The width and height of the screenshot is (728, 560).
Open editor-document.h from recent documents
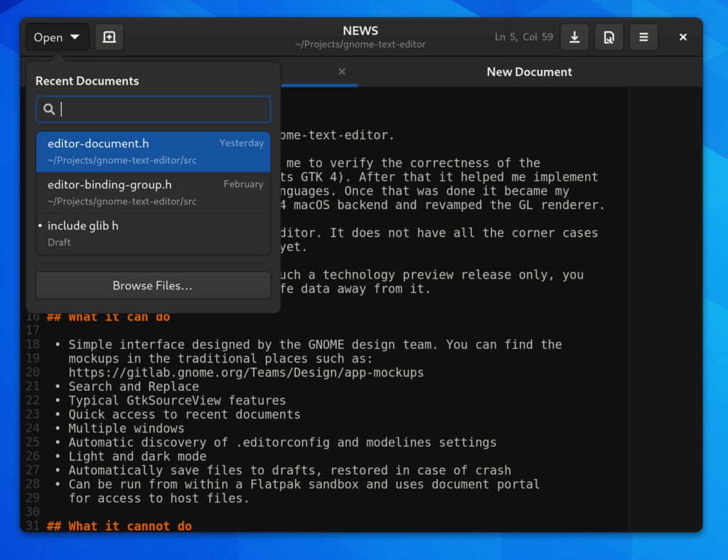point(154,151)
